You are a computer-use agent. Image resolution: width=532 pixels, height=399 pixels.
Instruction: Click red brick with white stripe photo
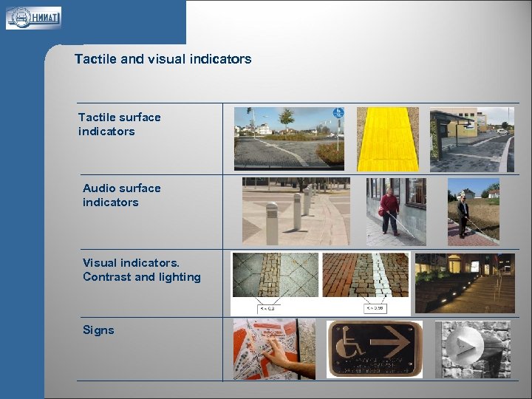pyautogui.click(x=366, y=275)
